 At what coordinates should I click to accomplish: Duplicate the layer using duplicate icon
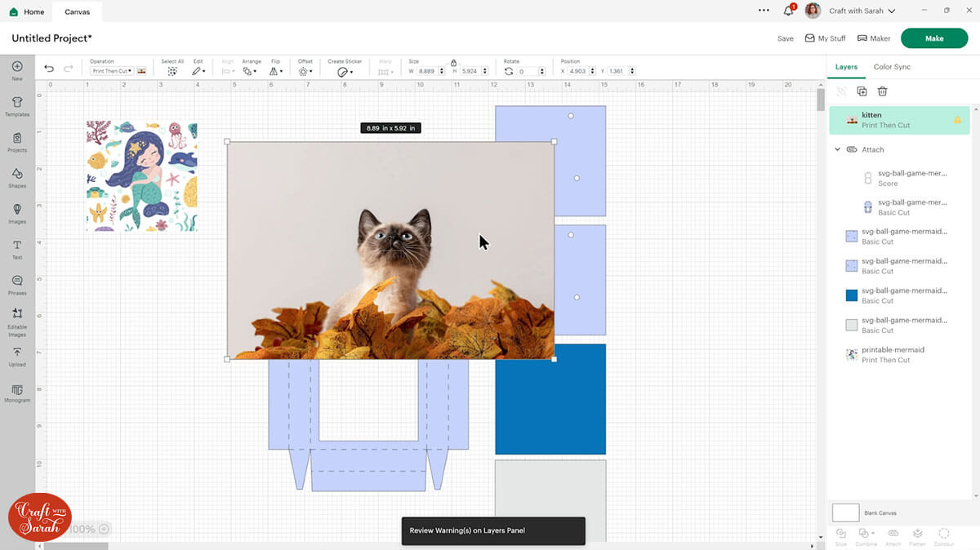862,91
